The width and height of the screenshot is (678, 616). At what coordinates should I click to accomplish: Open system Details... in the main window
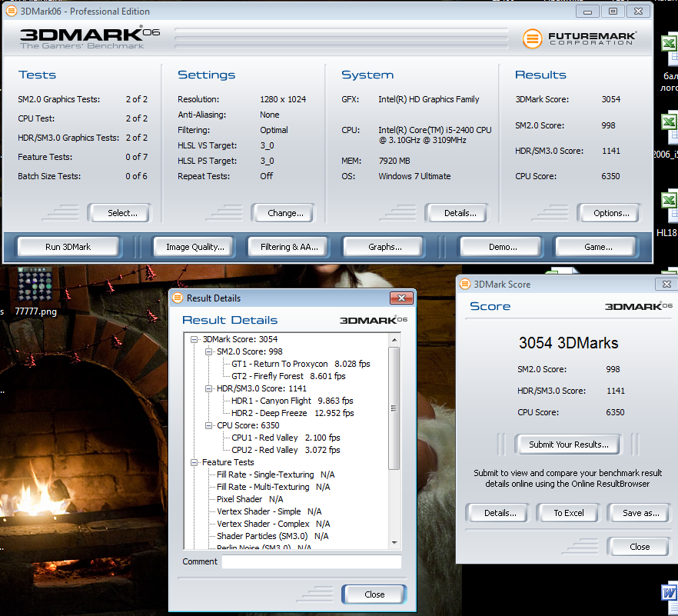[457, 213]
